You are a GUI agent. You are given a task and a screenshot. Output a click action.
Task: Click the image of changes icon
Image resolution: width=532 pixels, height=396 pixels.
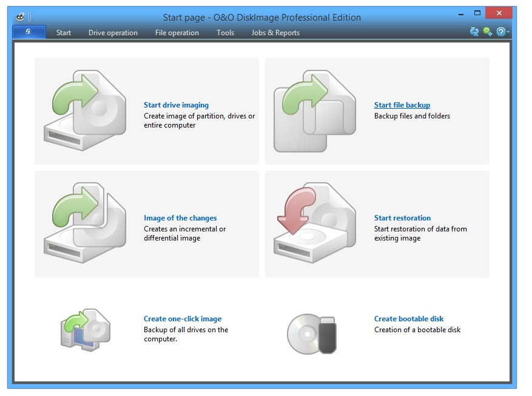click(x=85, y=223)
